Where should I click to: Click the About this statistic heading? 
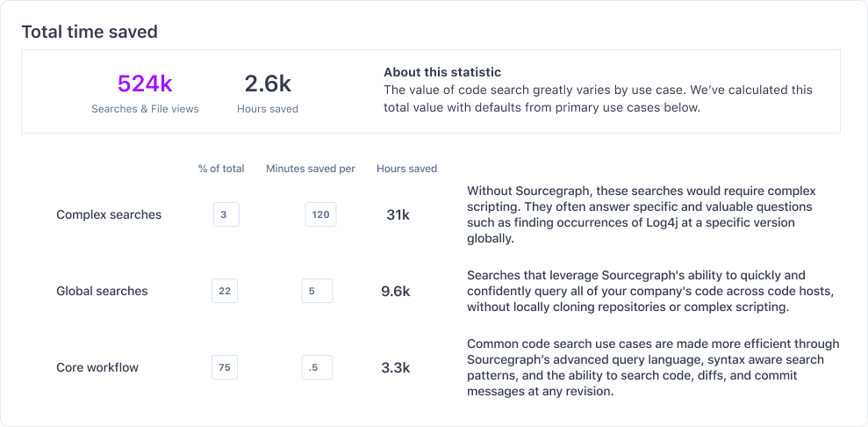point(442,72)
